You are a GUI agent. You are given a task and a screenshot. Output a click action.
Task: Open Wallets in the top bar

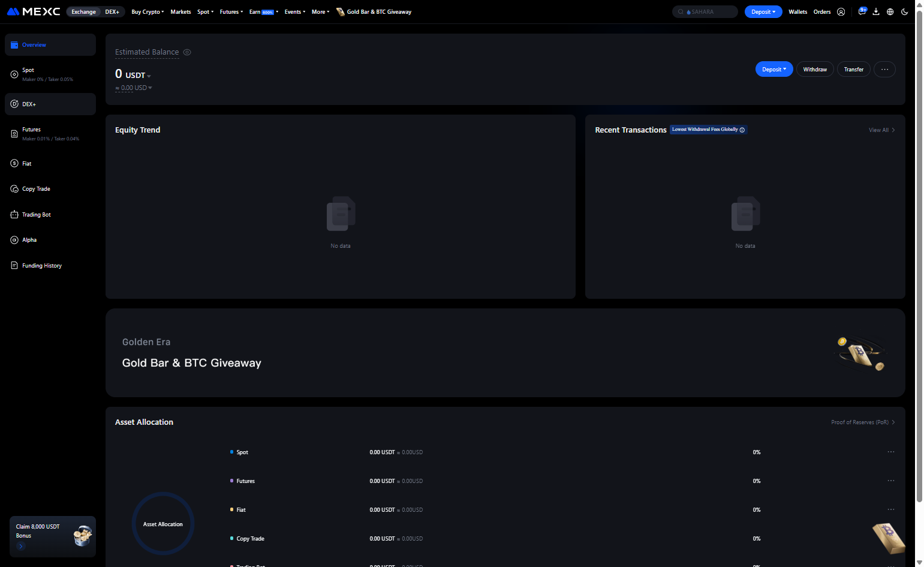[x=797, y=11]
